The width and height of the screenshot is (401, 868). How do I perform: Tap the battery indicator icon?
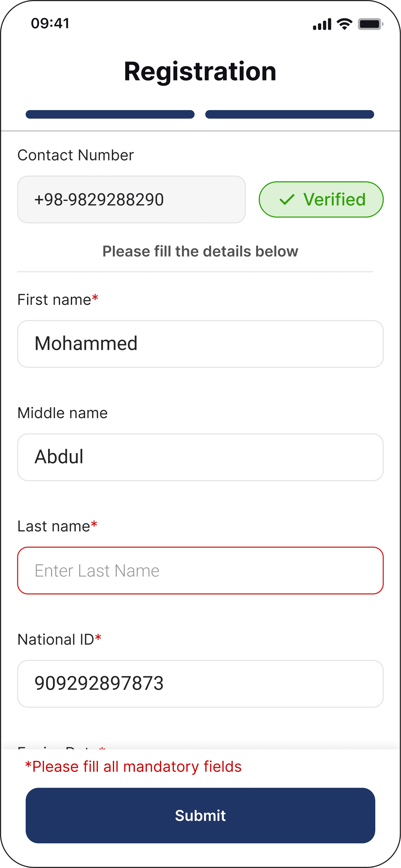tap(370, 24)
